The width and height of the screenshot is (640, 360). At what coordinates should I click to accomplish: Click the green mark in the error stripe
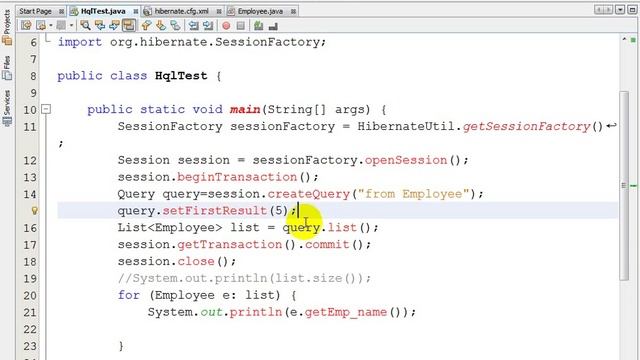[633, 186]
